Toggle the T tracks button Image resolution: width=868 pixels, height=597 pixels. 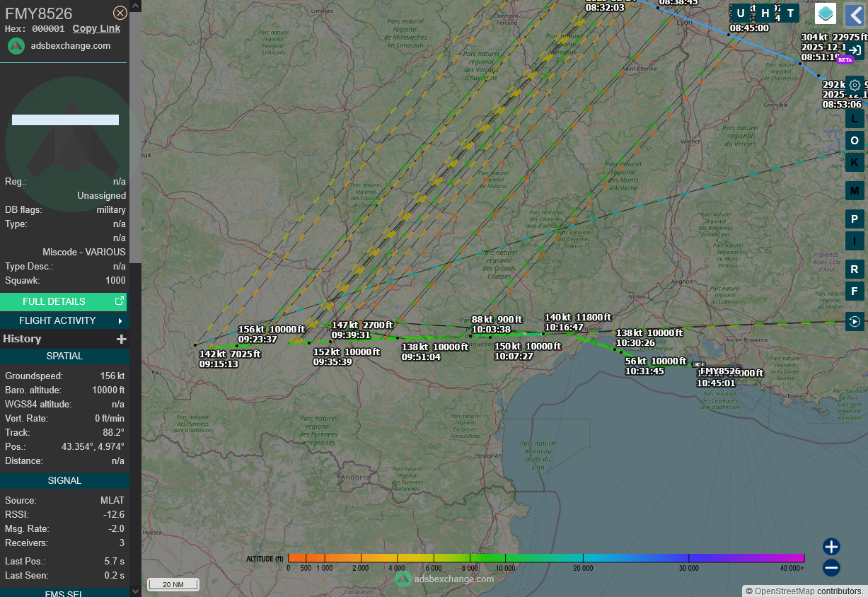click(789, 13)
